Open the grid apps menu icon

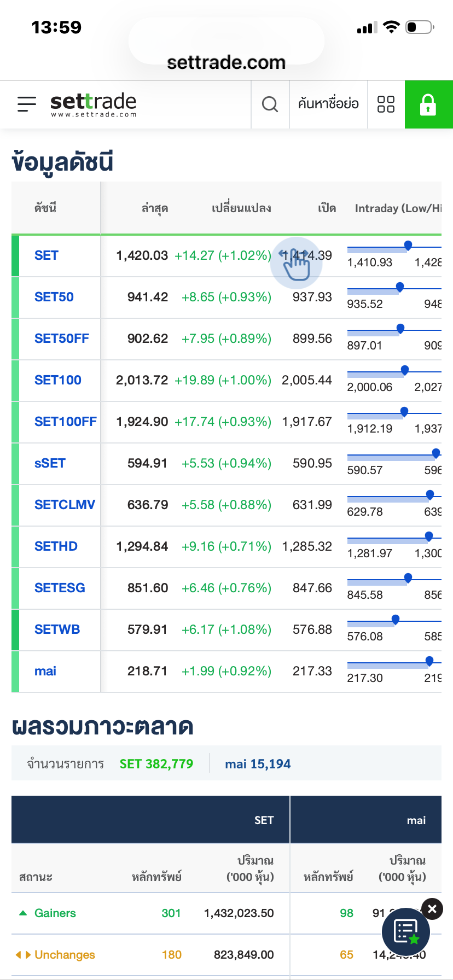386,104
